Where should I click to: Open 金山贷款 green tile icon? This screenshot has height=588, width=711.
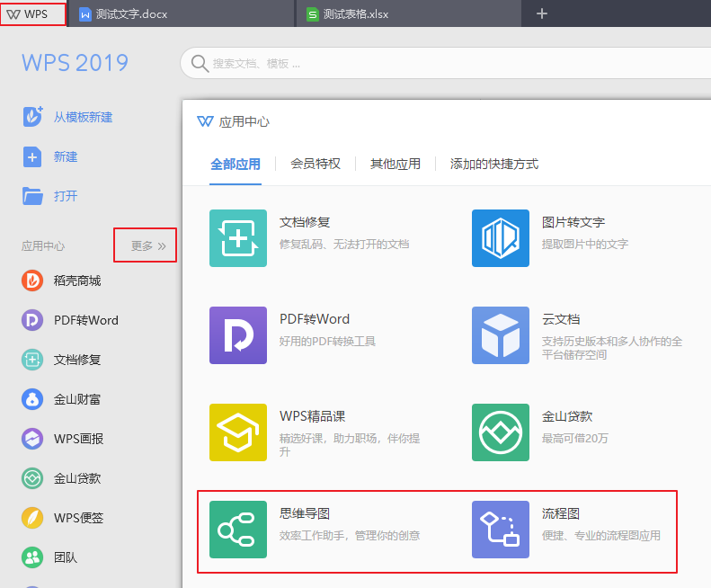tap(501, 432)
